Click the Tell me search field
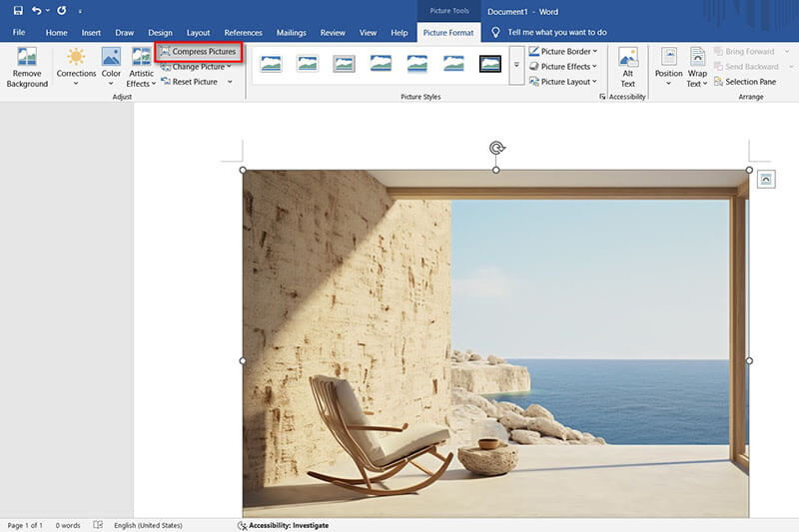Screen dimensions: 799x532 pyautogui.click(x=556, y=33)
